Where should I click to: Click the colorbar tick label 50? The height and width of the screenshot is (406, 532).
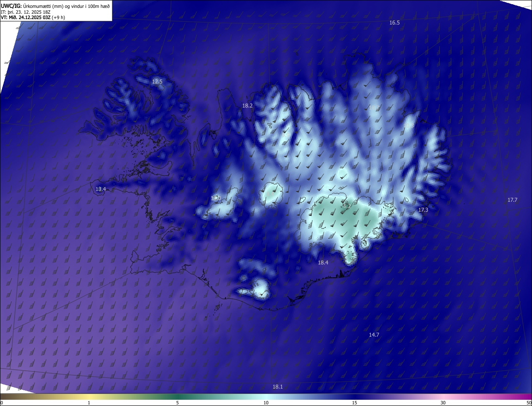coord(529,403)
